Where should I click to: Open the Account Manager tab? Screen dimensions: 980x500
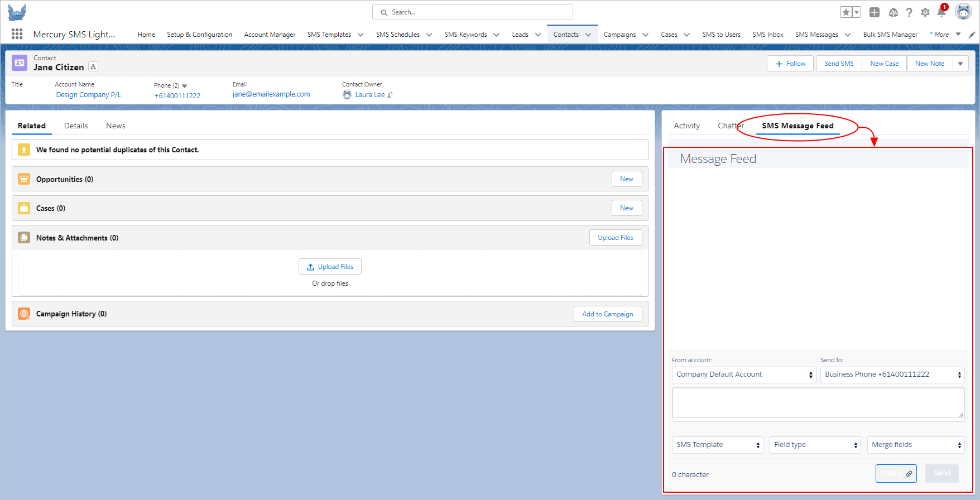point(270,35)
